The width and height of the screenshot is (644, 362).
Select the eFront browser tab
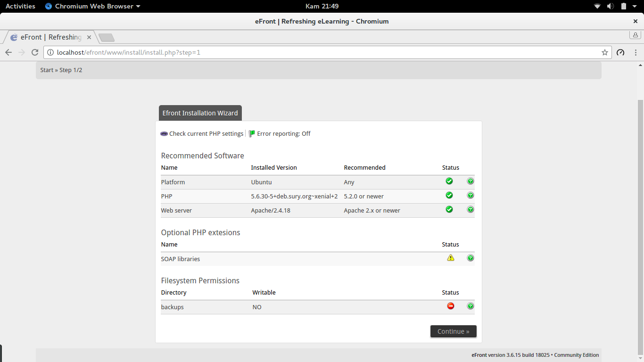(x=50, y=37)
